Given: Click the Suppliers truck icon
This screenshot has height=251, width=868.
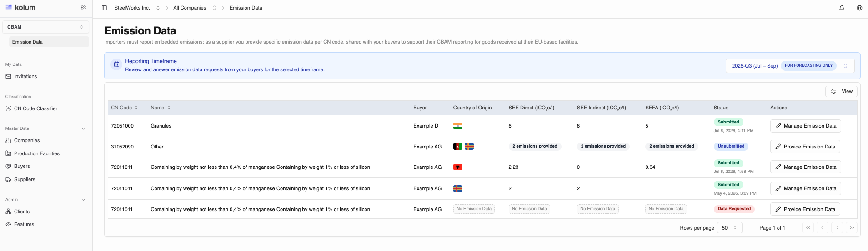Looking at the screenshot, I should (8, 179).
